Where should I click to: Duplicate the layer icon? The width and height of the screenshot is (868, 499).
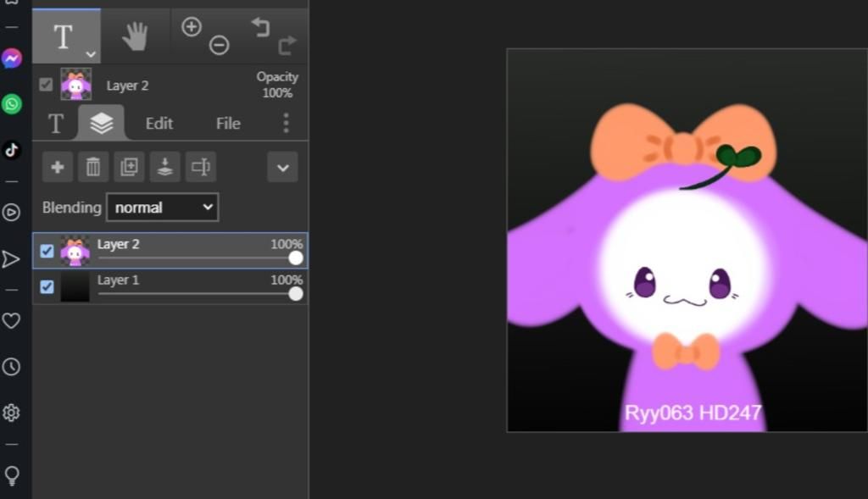click(129, 167)
